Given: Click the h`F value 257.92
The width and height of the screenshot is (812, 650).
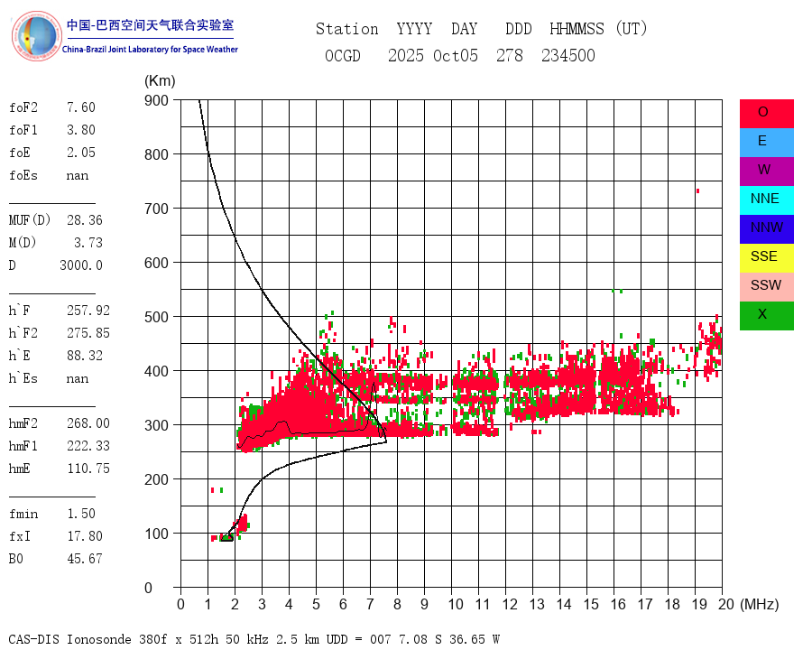Looking at the screenshot, I should [88, 311].
